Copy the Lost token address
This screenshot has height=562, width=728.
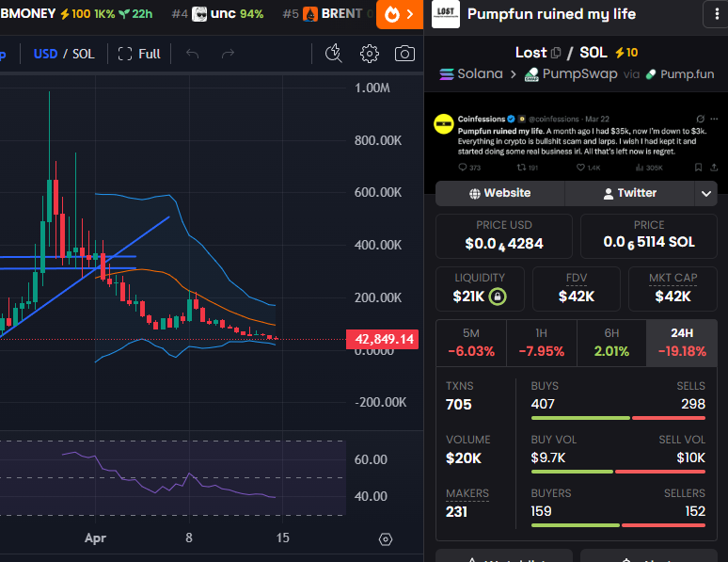point(556,53)
